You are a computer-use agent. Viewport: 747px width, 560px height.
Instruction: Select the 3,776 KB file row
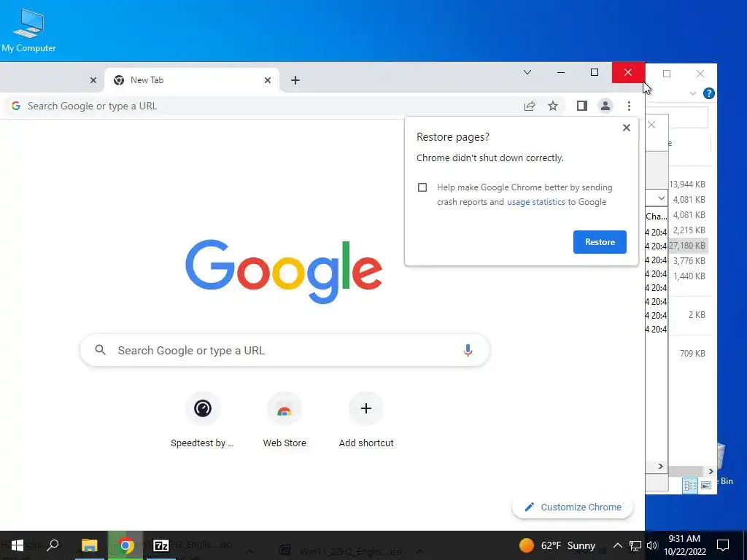coord(689,261)
